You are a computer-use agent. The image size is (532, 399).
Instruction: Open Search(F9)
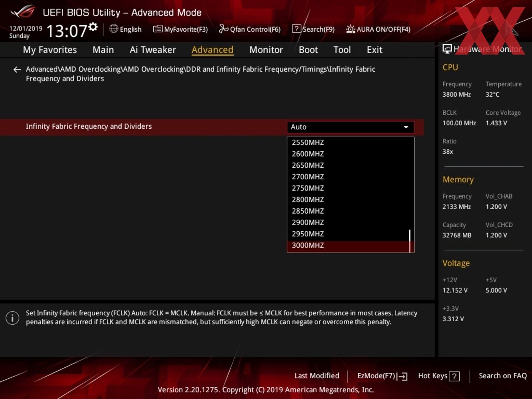pyautogui.click(x=313, y=29)
